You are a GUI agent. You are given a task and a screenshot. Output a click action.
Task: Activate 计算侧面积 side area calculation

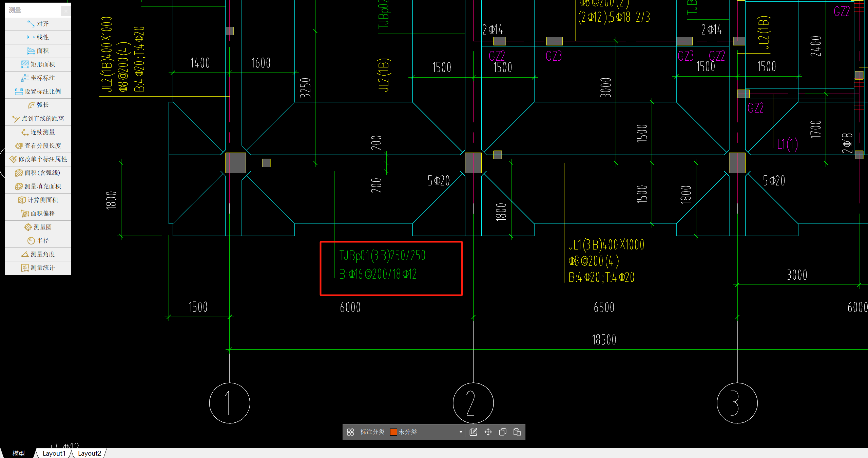(x=38, y=200)
